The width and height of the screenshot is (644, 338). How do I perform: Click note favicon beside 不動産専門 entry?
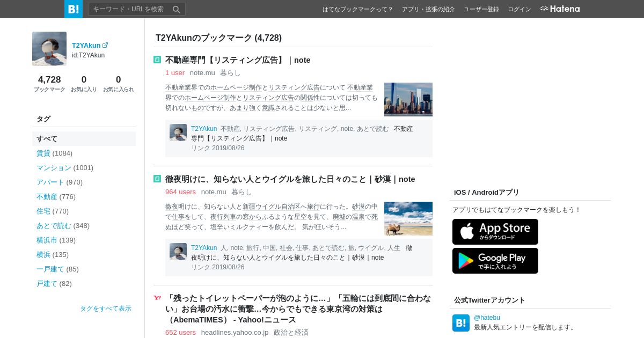pos(157,60)
